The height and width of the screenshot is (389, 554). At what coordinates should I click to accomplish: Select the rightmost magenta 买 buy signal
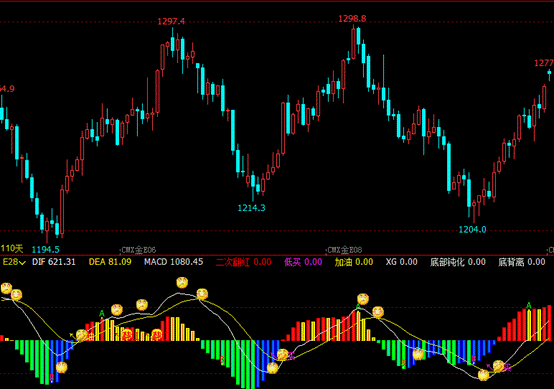(508, 368)
